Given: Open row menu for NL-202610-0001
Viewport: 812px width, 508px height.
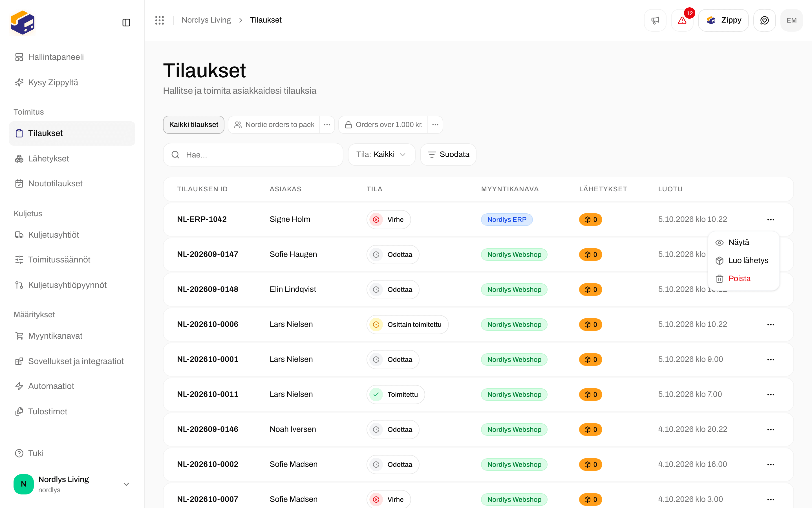Looking at the screenshot, I should tap(771, 360).
